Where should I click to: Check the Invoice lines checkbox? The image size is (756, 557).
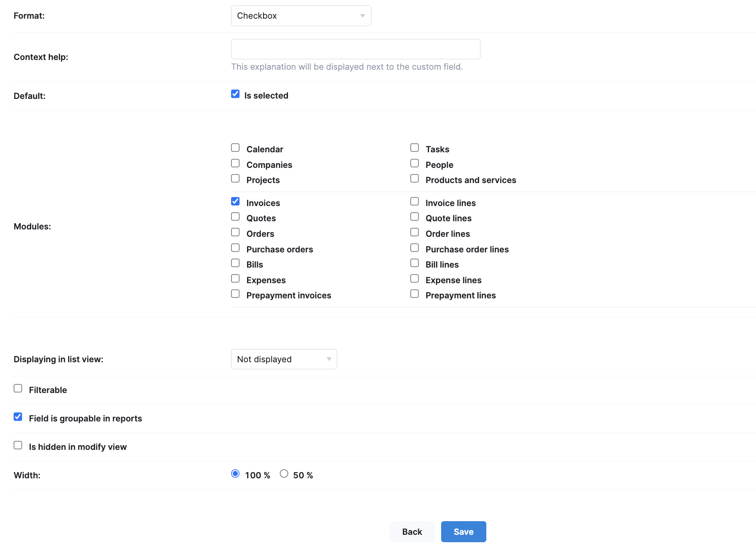(x=415, y=201)
